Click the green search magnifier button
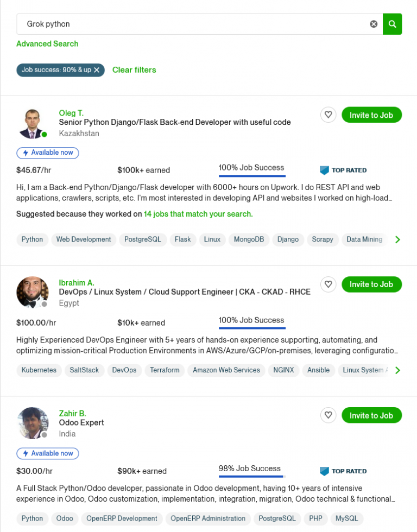The width and height of the screenshot is (417, 532). pyautogui.click(x=392, y=24)
